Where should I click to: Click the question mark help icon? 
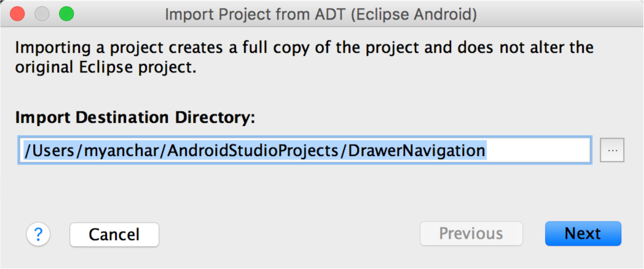point(38,234)
